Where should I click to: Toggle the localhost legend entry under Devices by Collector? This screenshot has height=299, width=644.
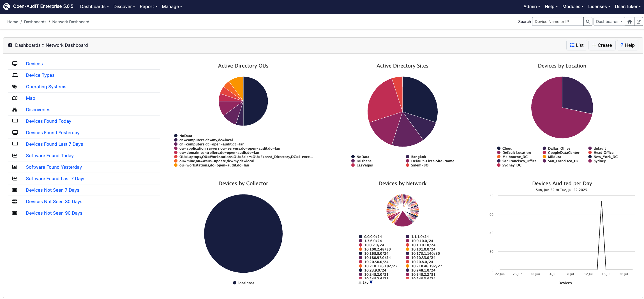243,283
